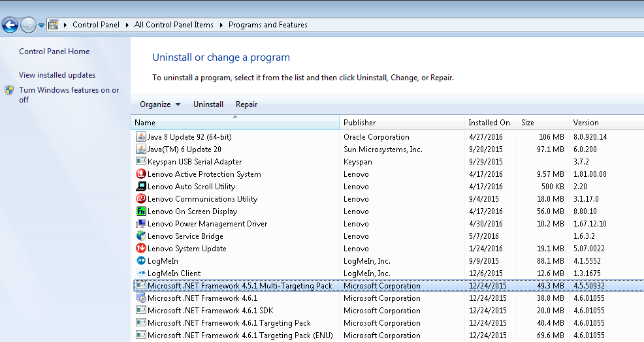The image size is (644, 342).
Task: Click the LogMeIn program icon
Action: click(x=141, y=260)
